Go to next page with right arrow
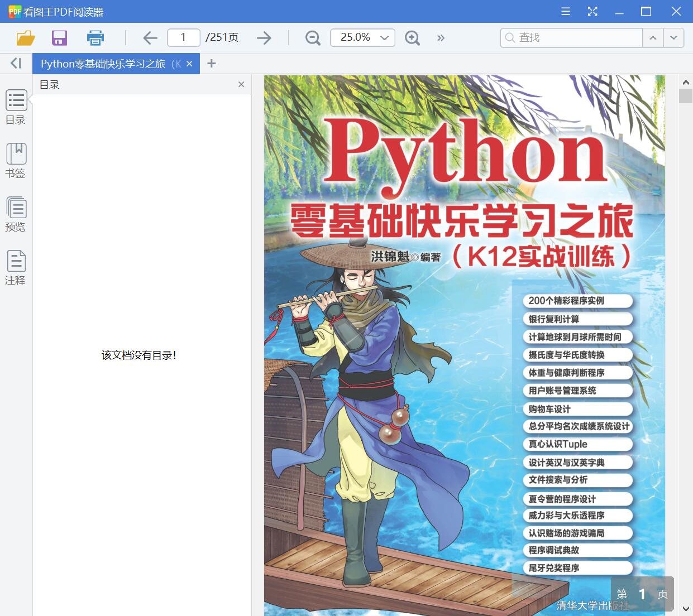The width and height of the screenshot is (693, 616). point(264,37)
